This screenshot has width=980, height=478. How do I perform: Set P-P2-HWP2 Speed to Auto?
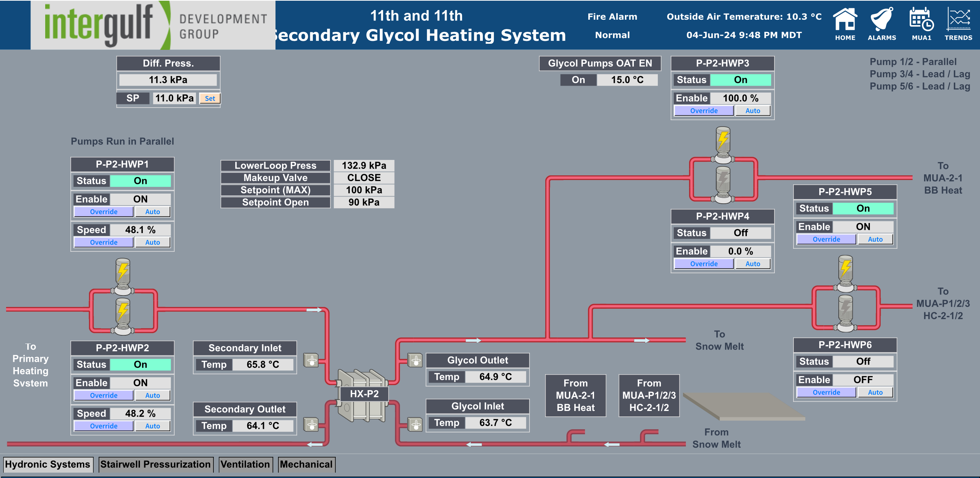[152, 426]
